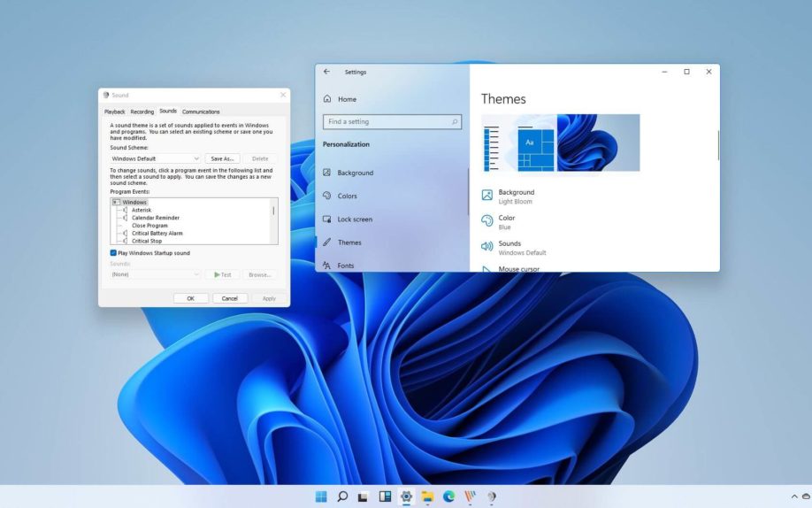Open Colors page in Settings sidebar
This screenshot has height=508, width=812.
[347, 196]
